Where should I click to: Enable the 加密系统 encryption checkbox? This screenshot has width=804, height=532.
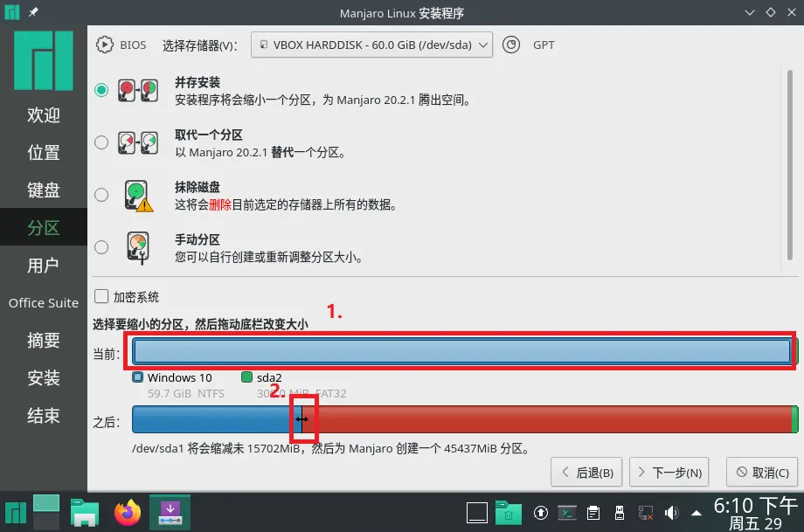(x=100, y=296)
